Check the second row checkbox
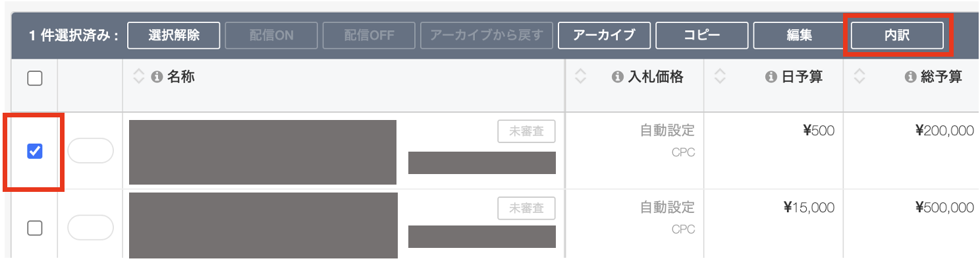 click(34, 228)
